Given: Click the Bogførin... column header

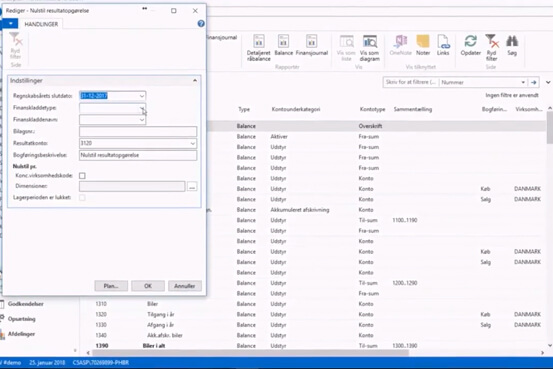Looking at the screenshot, I should click(x=494, y=109).
